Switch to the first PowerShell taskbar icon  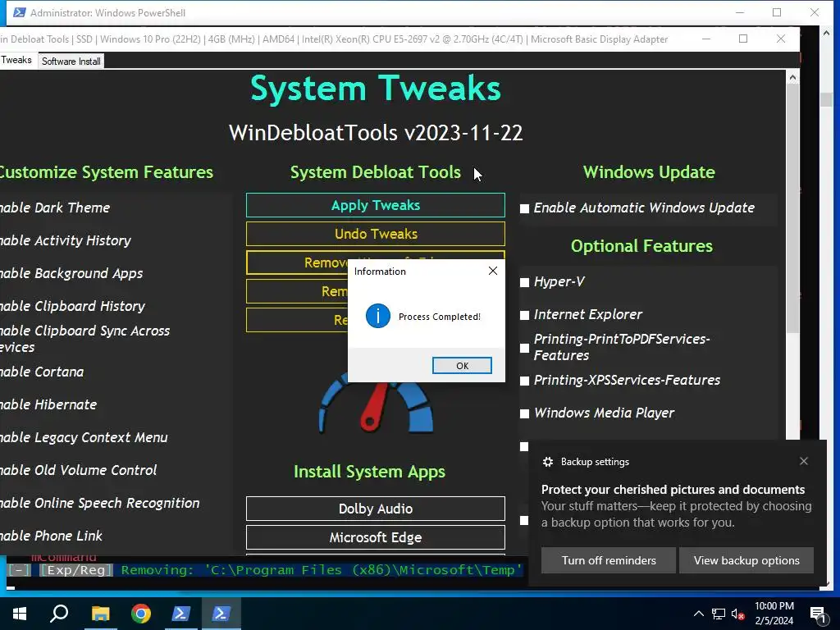pyautogui.click(x=180, y=614)
